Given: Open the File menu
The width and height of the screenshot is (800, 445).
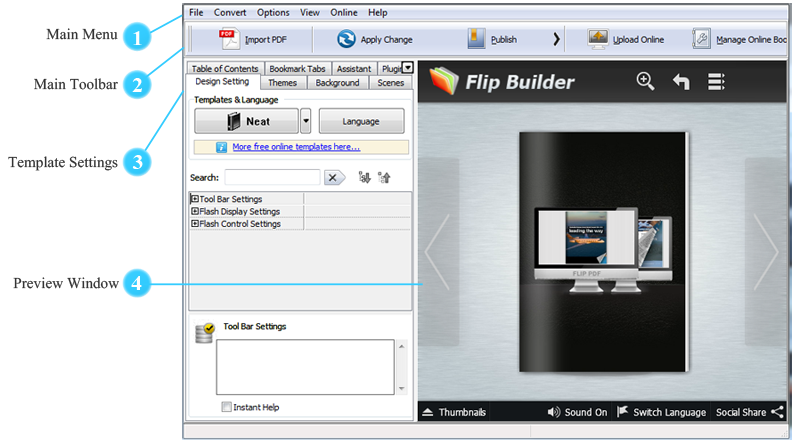Looking at the screenshot, I should point(196,12).
